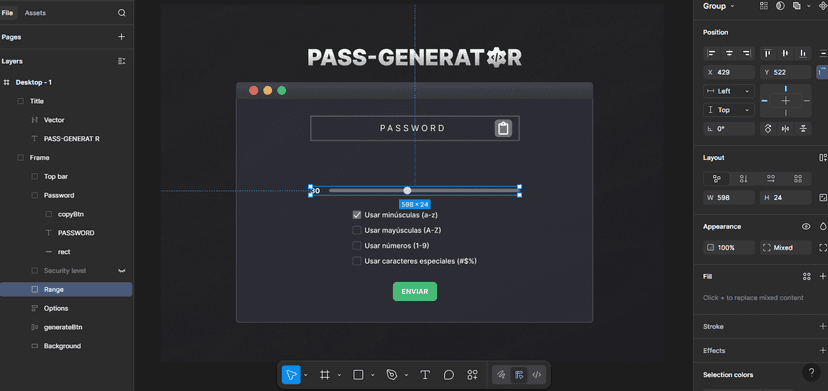Click the boolean operations icon
This screenshot has width=828, height=391.
(796, 6)
